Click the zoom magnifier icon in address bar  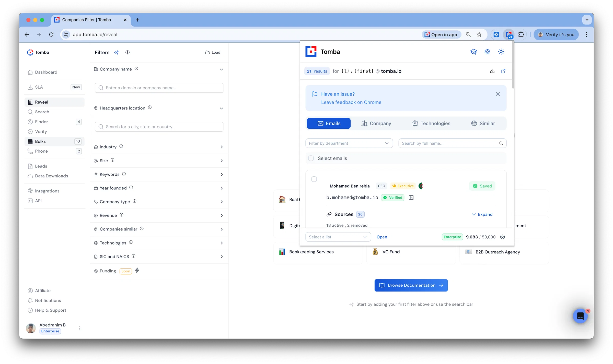pos(468,35)
